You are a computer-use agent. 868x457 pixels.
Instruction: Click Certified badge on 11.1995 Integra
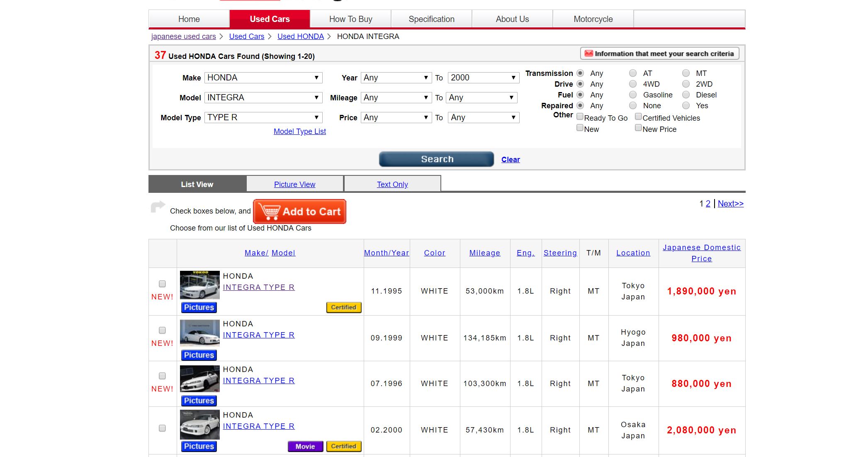344,307
